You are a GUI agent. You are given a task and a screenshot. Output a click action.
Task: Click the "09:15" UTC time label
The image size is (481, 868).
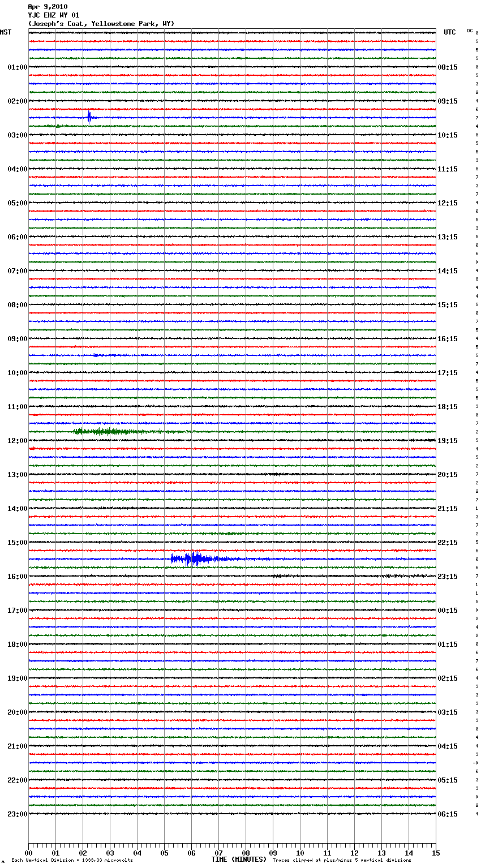tap(448, 101)
